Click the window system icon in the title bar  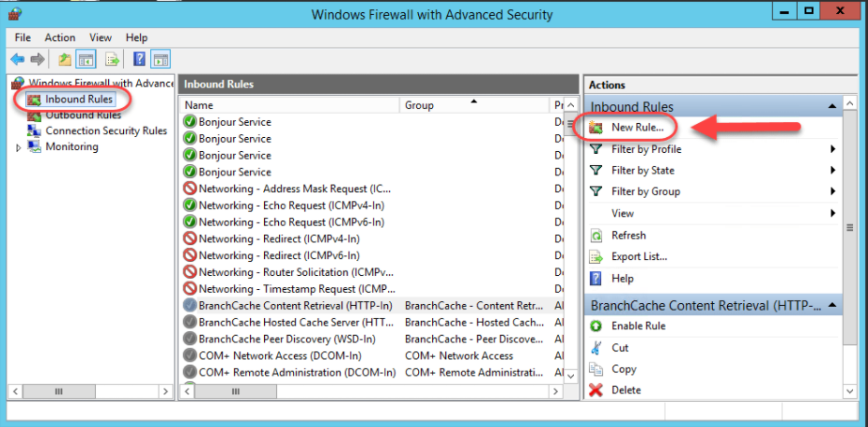click(15, 14)
